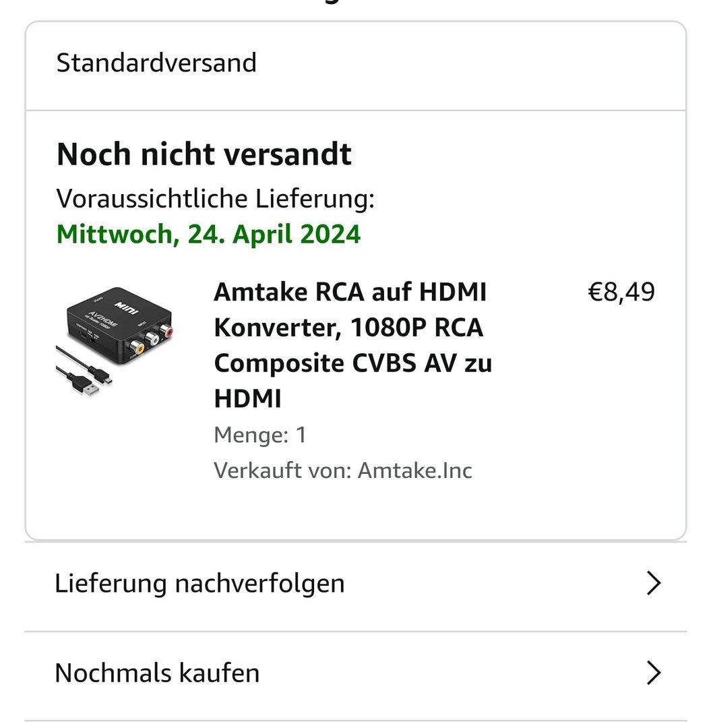Tap the green delivery date Mittwoch, 24. April 2024

(208, 234)
